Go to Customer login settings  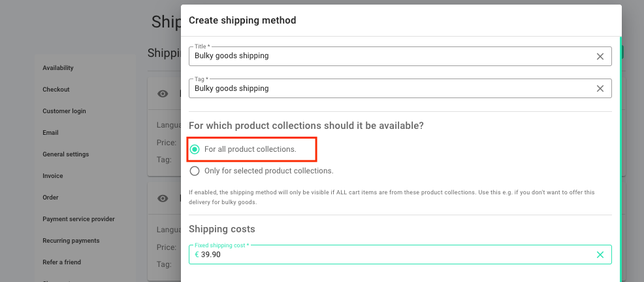click(64, 111)
